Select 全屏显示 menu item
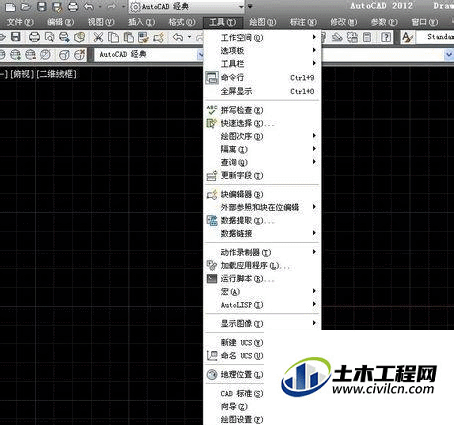Image resolution: width=454 pixels, height=425 pixels. (x=262, y=91)
